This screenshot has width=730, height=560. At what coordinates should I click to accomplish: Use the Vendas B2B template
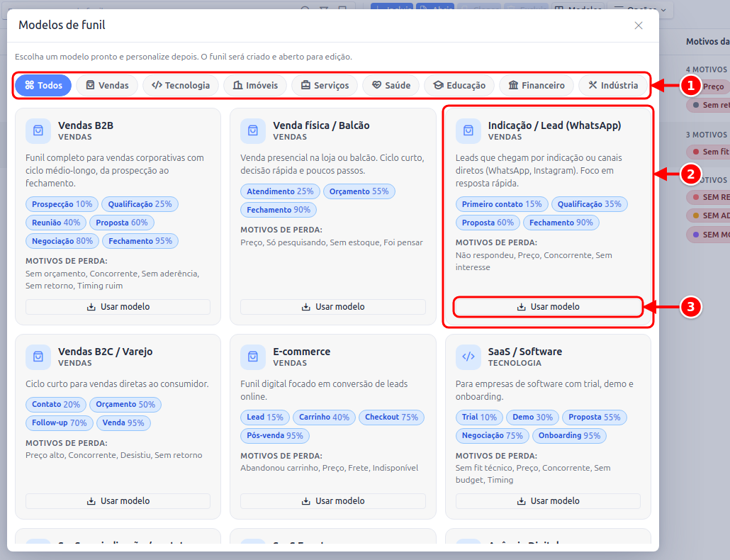[x=118, y=307]
